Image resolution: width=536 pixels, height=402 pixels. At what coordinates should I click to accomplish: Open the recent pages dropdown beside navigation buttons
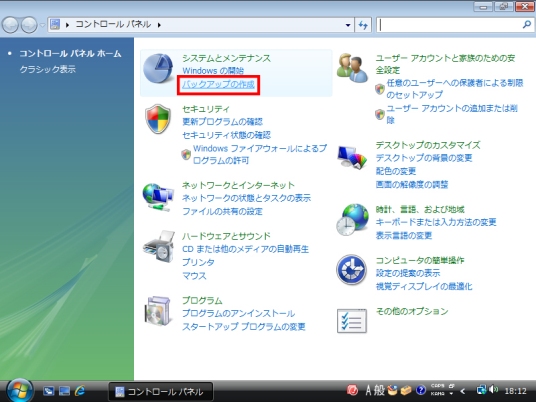[42, 25]
